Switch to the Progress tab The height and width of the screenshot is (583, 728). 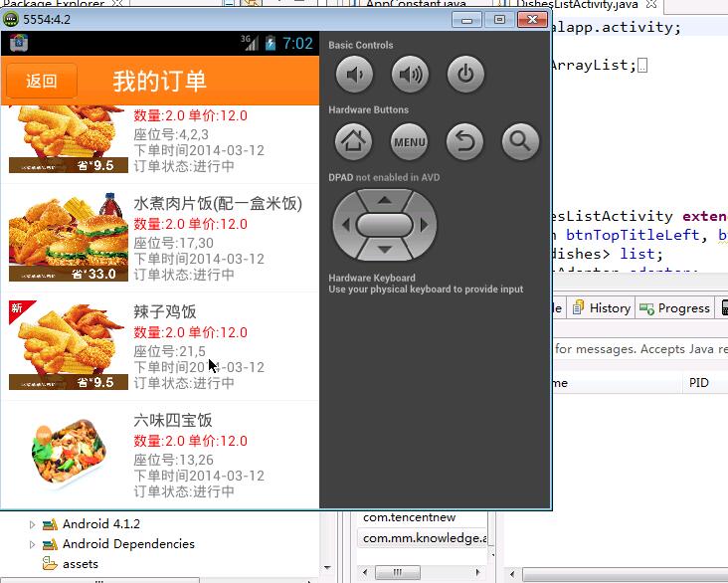click(x=674, y=308)
